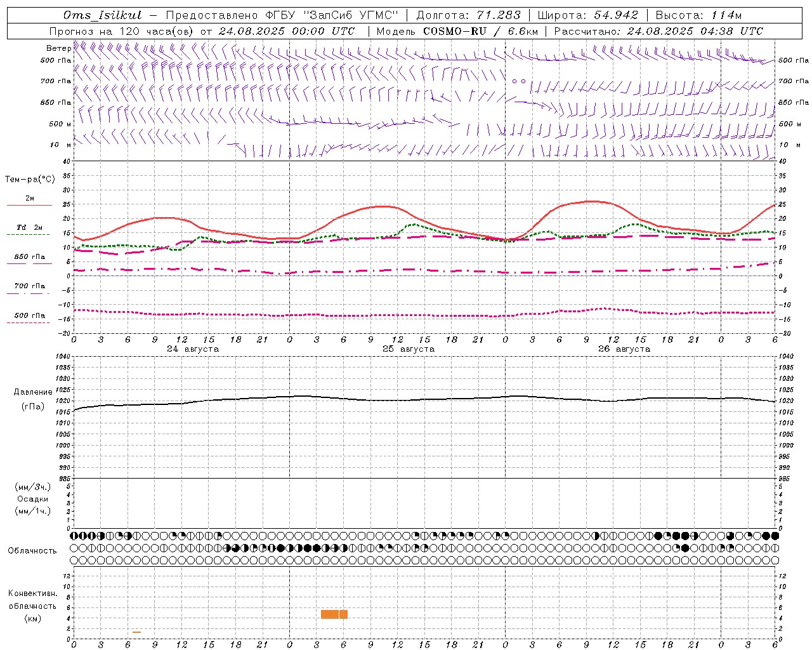Viewport: 812px width, 650px height.
Task: Click the 24 августа date label
Action: coord(193,349)
